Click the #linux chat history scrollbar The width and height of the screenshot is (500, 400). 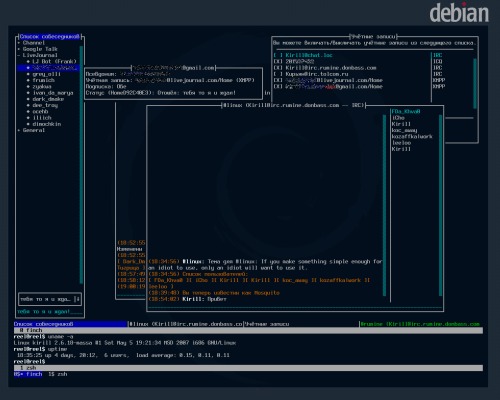tap(384, 205)
